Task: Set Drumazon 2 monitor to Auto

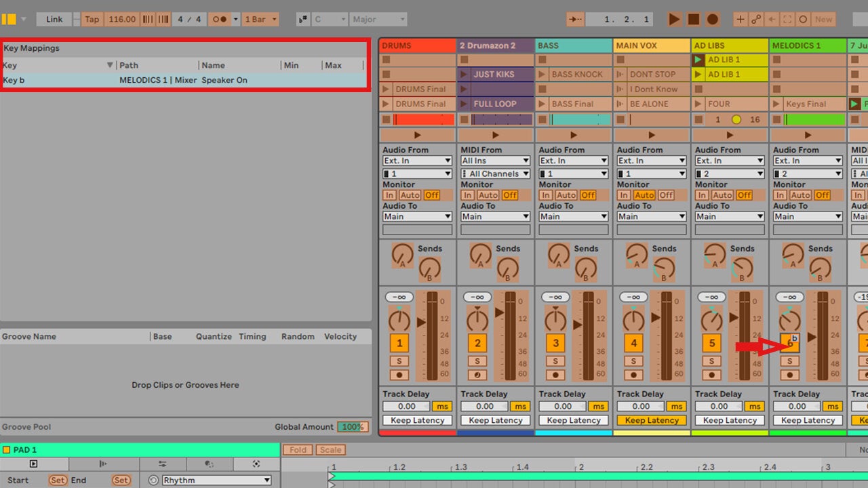Action: (488, 195)
